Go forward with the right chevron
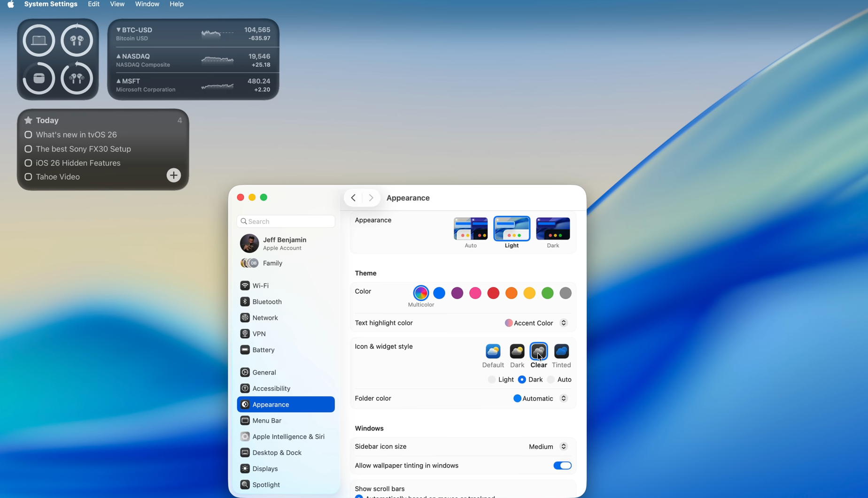Image resolution: width=868 pixels, height=498 pixels. [371, 198]
